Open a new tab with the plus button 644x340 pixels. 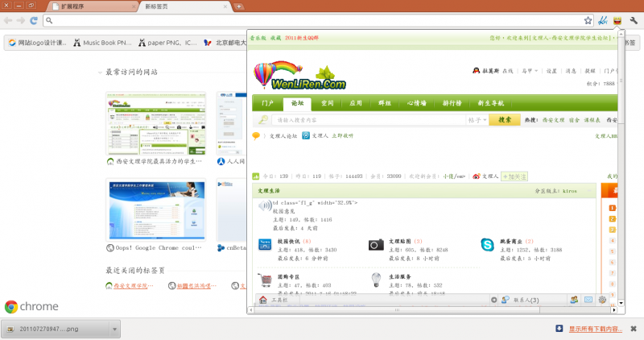(x=238, y=6)
